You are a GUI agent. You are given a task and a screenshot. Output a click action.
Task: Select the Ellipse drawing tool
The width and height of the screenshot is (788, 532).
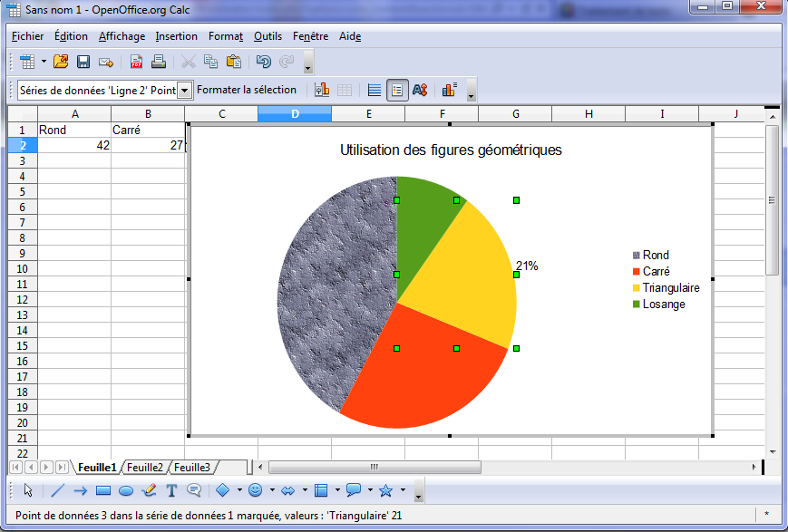[x=126, y=490]
